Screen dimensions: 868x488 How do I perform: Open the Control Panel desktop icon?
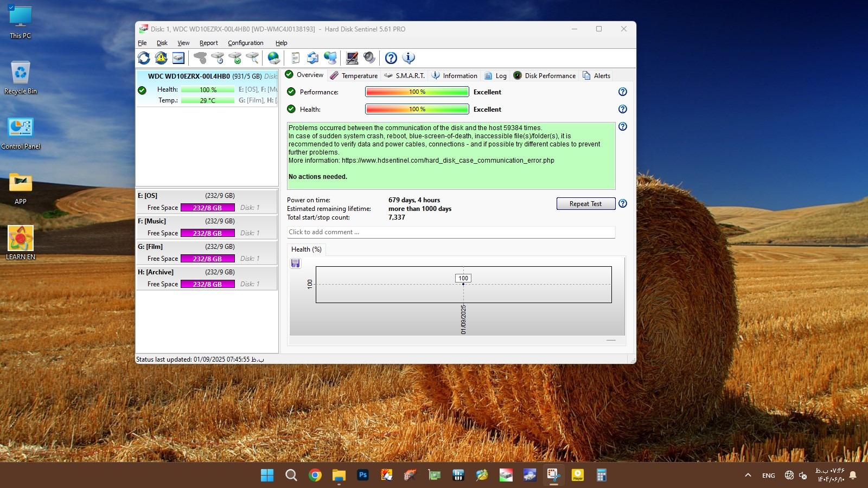(21, 133)
